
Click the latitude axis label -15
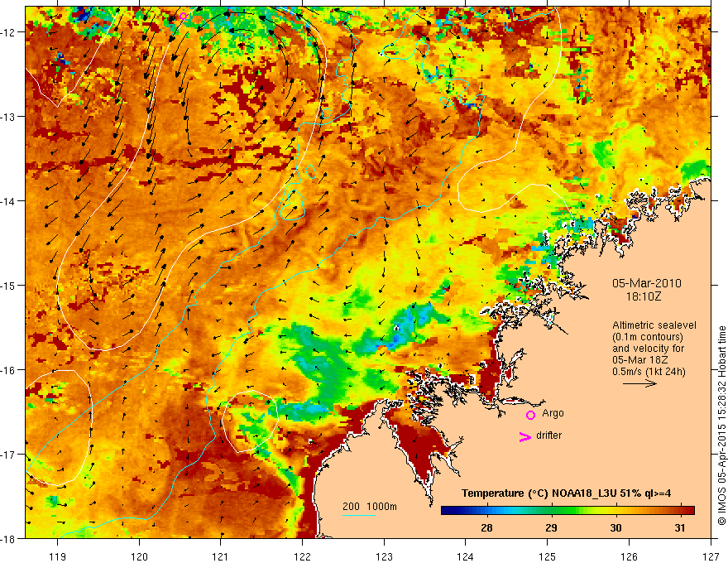(x=9, y=285)
